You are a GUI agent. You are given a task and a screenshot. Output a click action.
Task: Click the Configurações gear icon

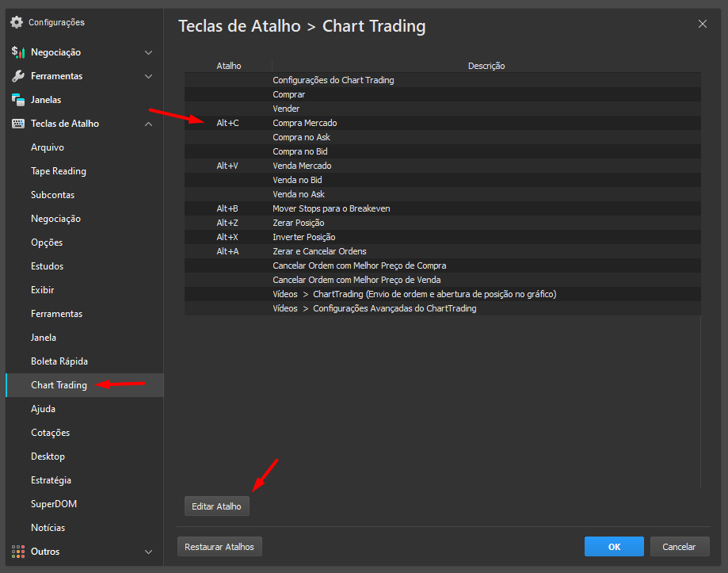coord(17,22)
